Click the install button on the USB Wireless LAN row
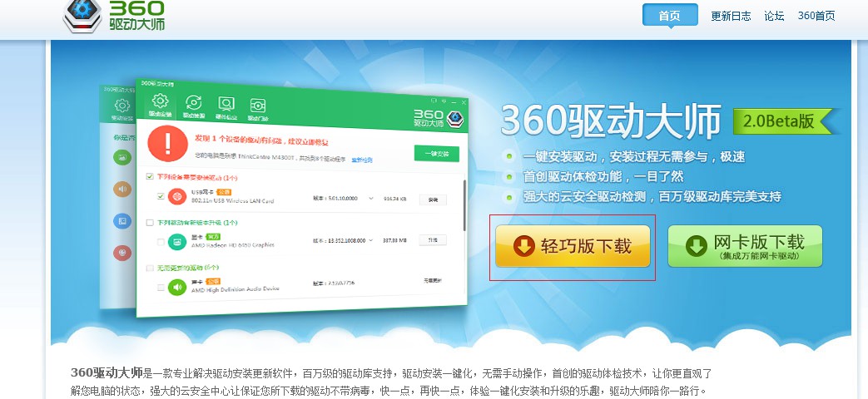 point(433,200)
